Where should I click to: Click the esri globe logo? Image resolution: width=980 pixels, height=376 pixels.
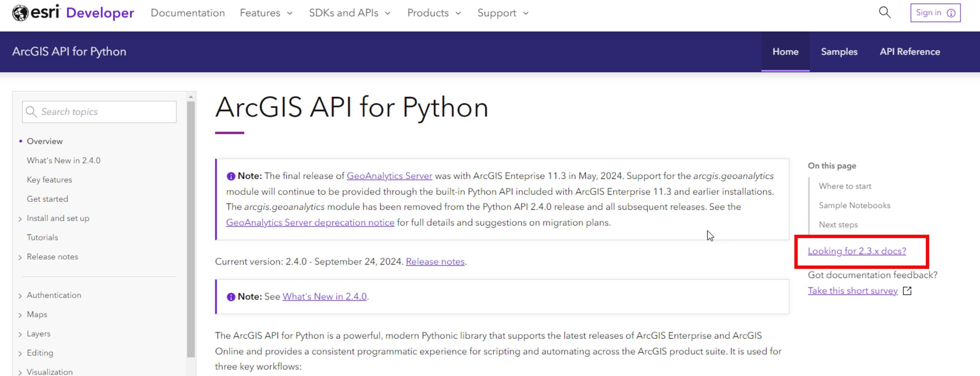pos(20,12)
